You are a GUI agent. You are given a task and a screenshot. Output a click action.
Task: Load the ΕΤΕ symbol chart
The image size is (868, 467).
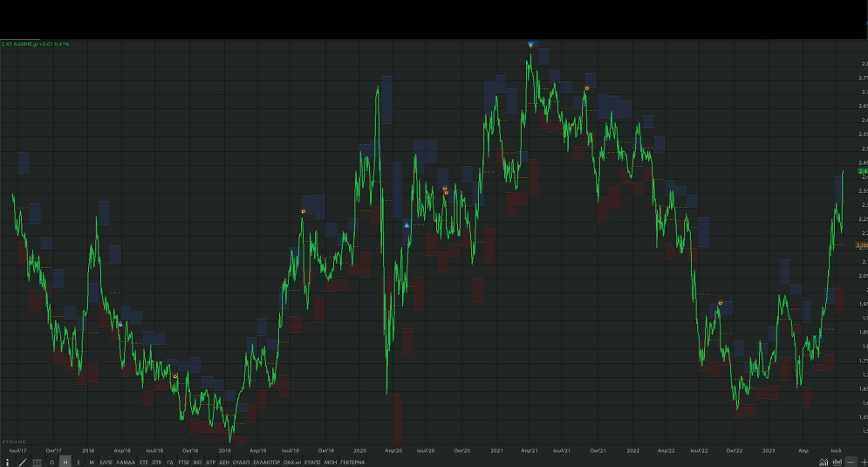pyautogui.click(x=144, y=462)
